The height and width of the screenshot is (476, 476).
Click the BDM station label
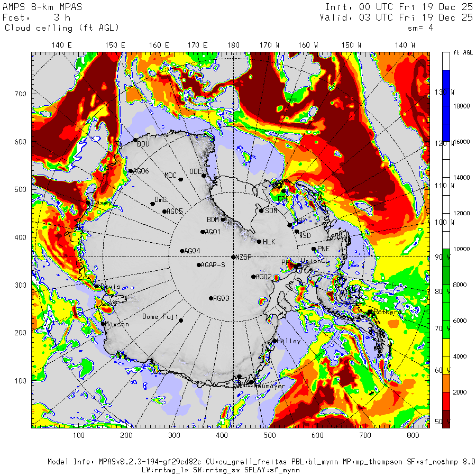(213, 219)
